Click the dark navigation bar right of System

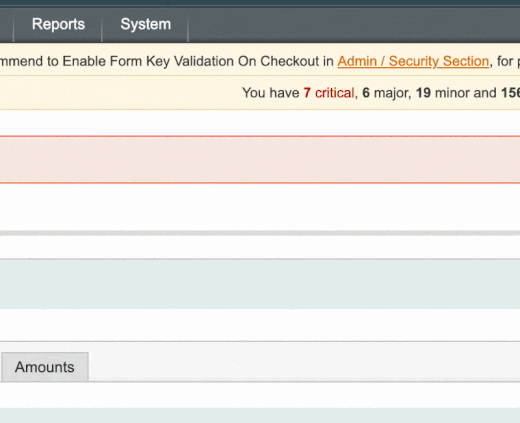point(354,24)
